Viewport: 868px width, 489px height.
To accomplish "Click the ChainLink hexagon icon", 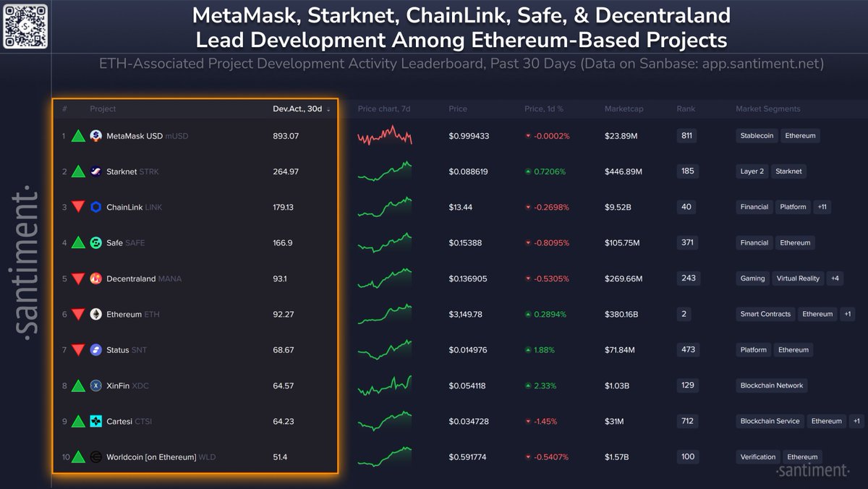I will click(x=96, y=207).
